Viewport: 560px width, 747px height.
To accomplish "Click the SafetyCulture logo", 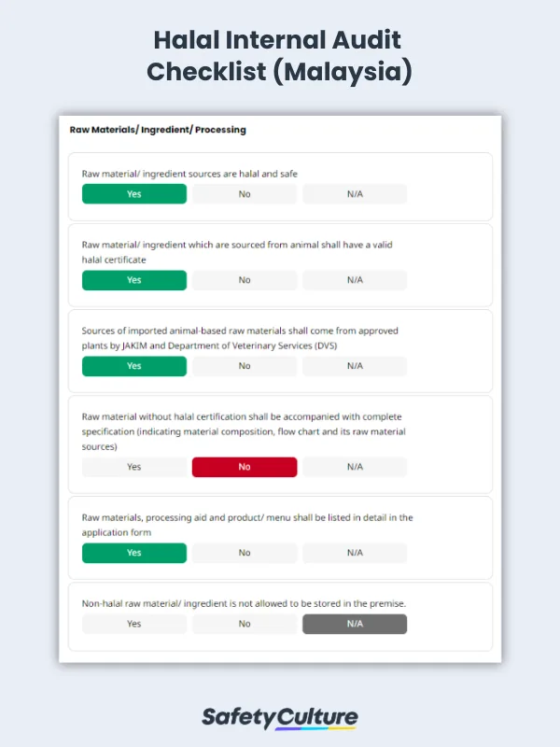I will pos(280,717).
